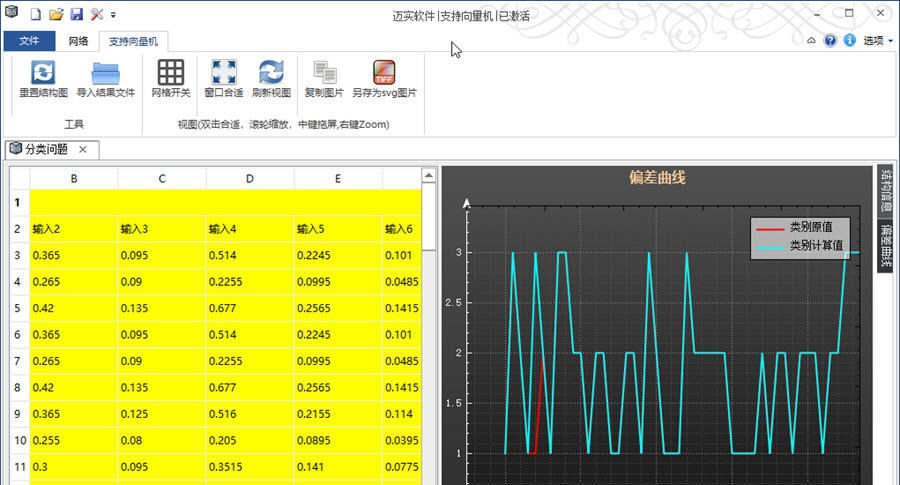The height and width of the screenshot is (485, 900).
Task: Click the 复制图片 copy image icon
Action: pyautogui.click(x=324, y=73)
